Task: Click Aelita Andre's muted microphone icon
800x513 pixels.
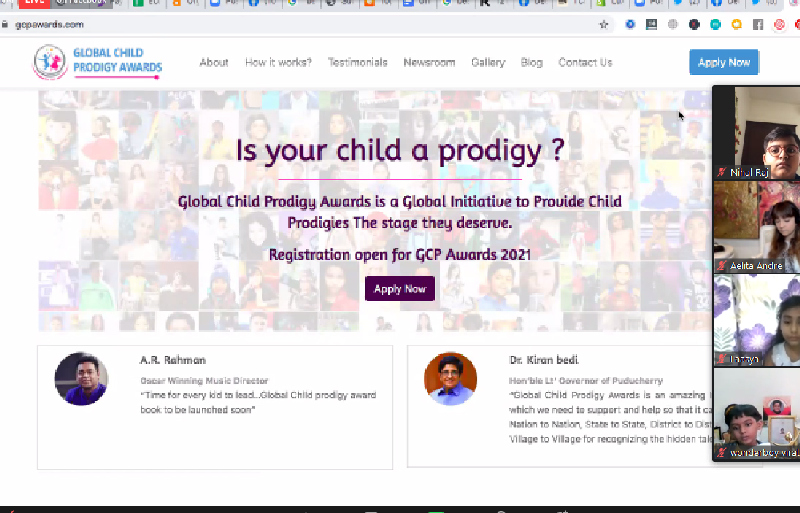Action: 721,265
